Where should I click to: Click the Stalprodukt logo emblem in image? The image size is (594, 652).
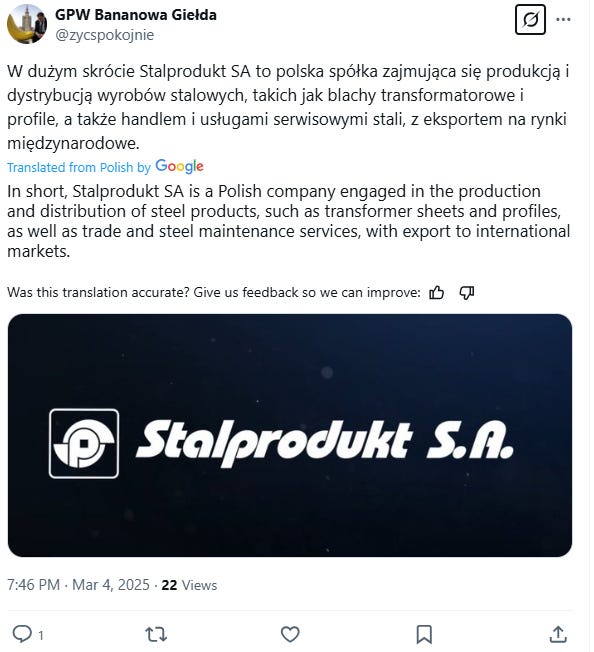tap(84, 443)
